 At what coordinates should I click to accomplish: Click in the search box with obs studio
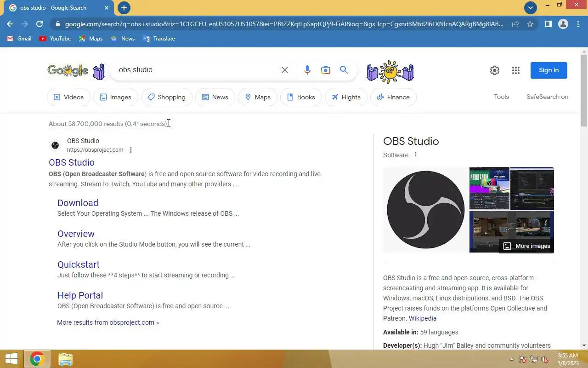point(195,70)
